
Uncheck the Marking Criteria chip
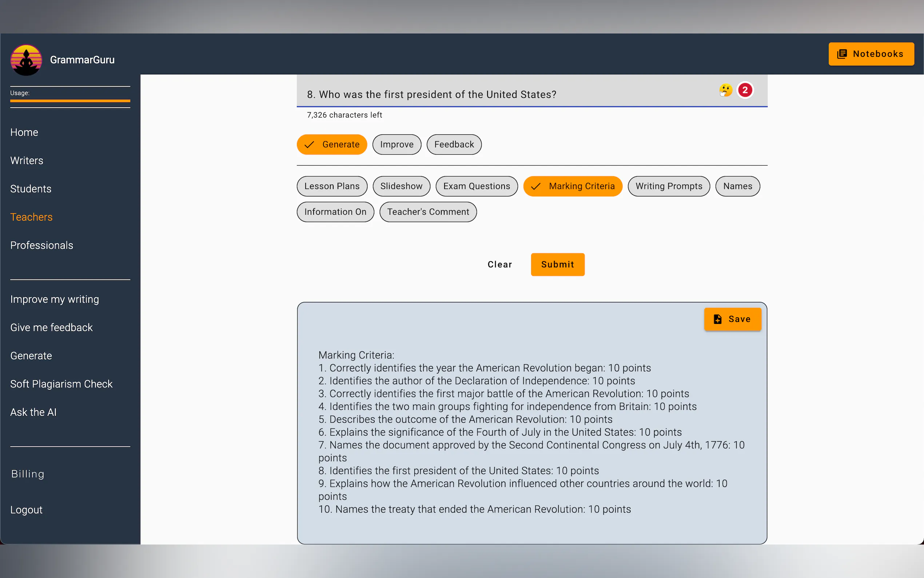click(x=572, y=186)
